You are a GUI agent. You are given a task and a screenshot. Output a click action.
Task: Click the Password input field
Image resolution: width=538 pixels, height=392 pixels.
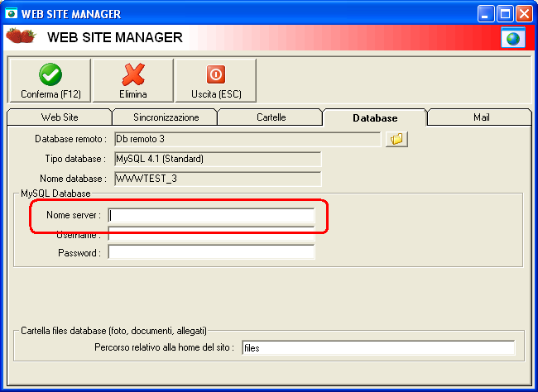tap(211, 252)
